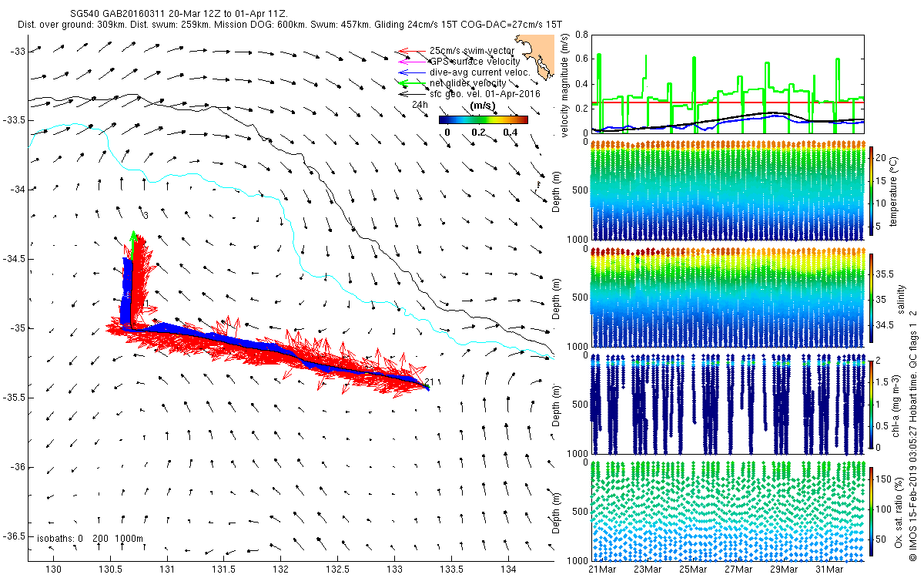Click the chl-a (mg m-3) colorbar
This screenshot has width=924, height=578.
pyautogui.click(x=871, y=404)
